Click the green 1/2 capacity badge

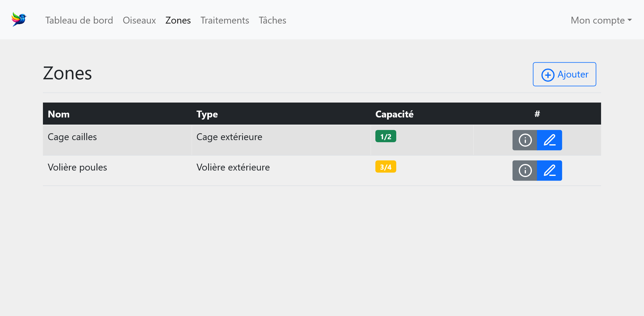point(386,137)
